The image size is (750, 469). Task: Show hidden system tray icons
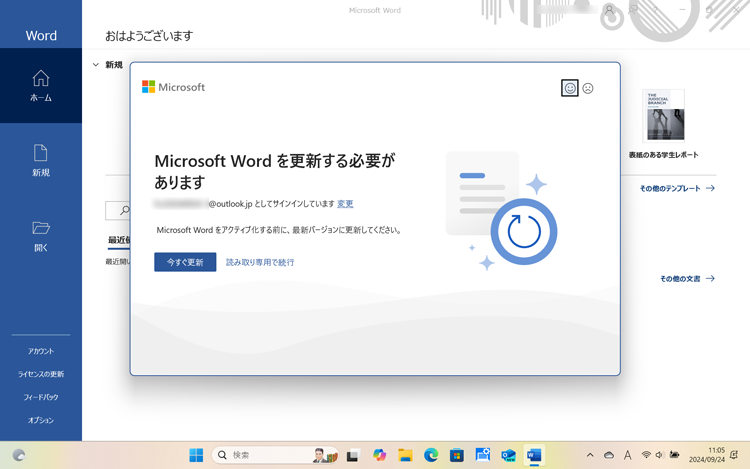coord(590,455)
